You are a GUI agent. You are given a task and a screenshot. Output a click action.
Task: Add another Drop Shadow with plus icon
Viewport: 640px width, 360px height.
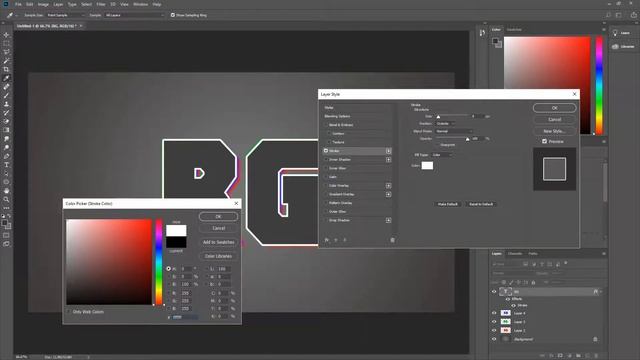[388, 220]
